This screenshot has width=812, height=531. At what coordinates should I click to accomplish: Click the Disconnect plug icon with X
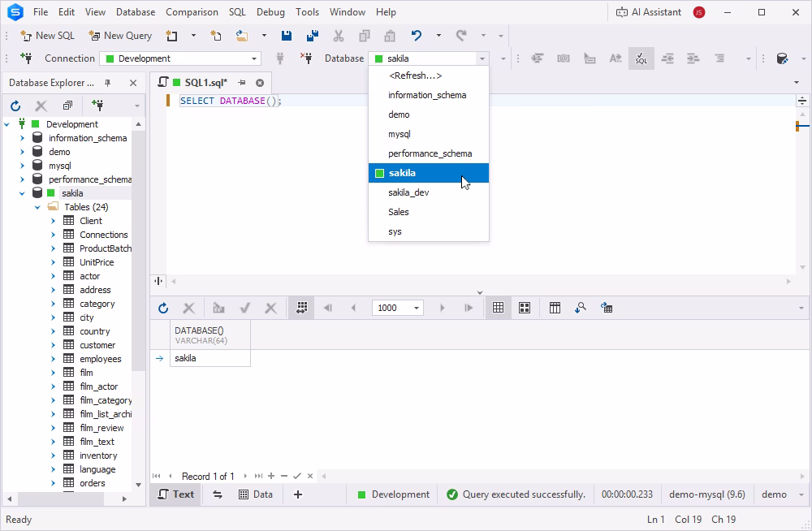[306, 58]
